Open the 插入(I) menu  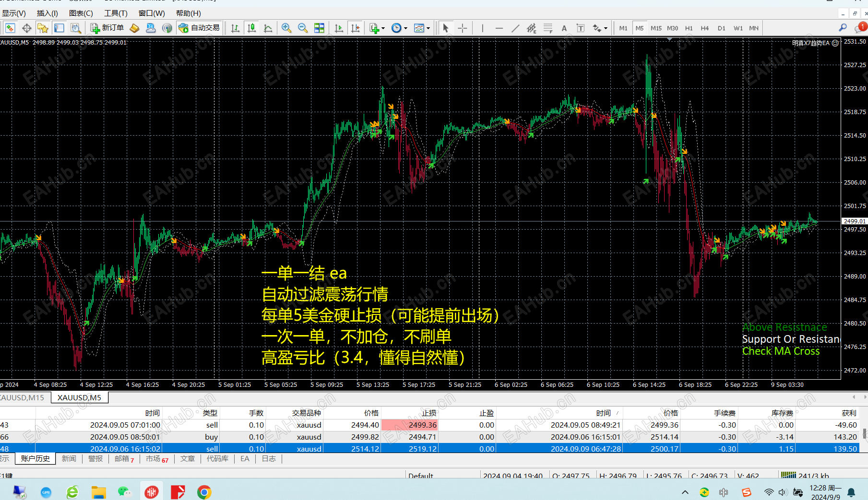[48, 13]
